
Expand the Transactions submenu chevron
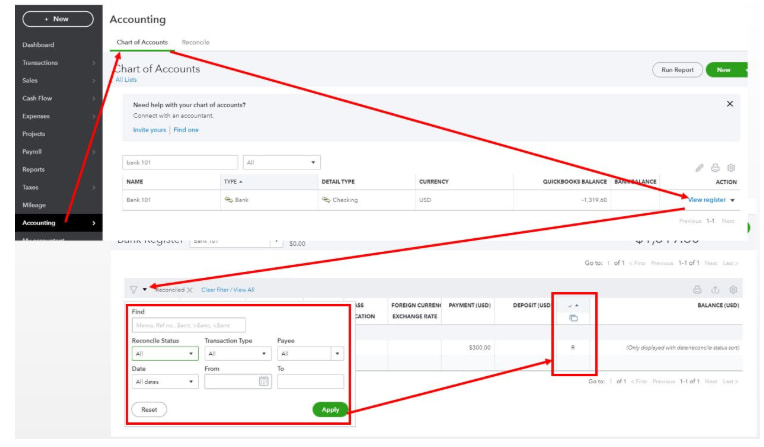(x=94, y=63)
